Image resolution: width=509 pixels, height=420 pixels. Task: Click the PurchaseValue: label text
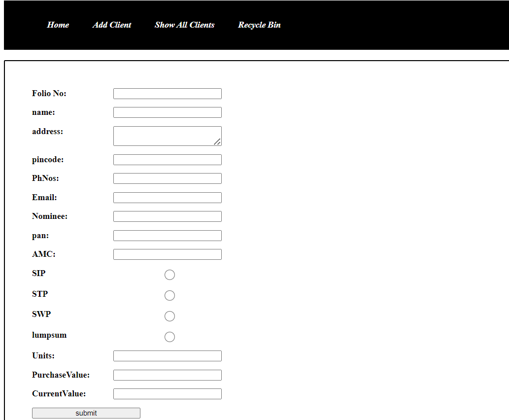point(61,375)
